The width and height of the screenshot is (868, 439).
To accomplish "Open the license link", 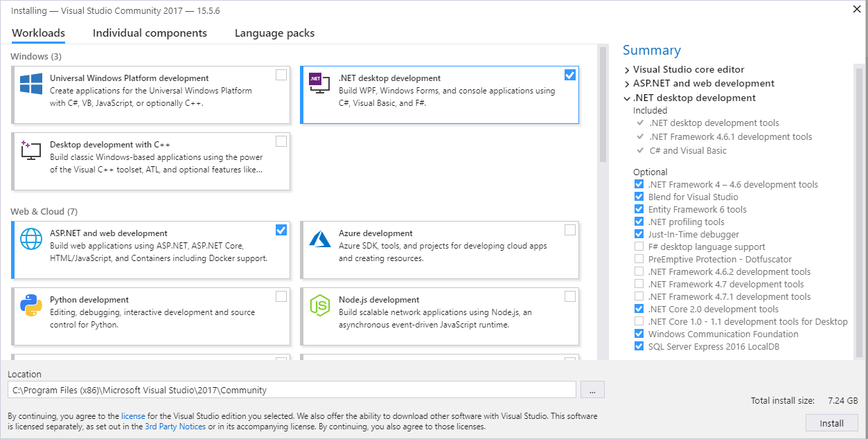I will click(x=133, y=416).
